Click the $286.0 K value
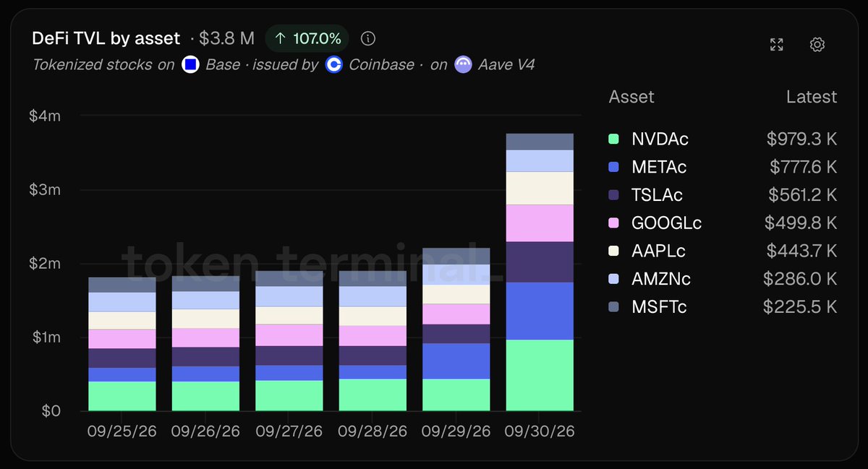 (800, 279)
